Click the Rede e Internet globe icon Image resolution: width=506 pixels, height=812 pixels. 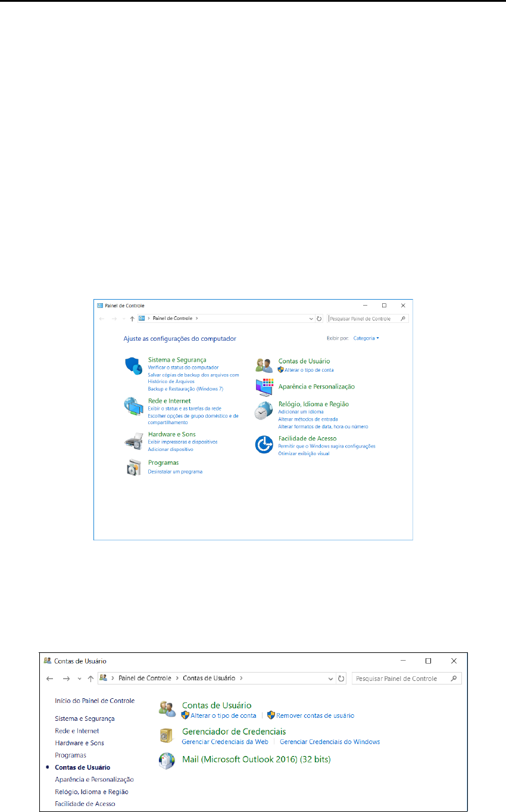133,406
